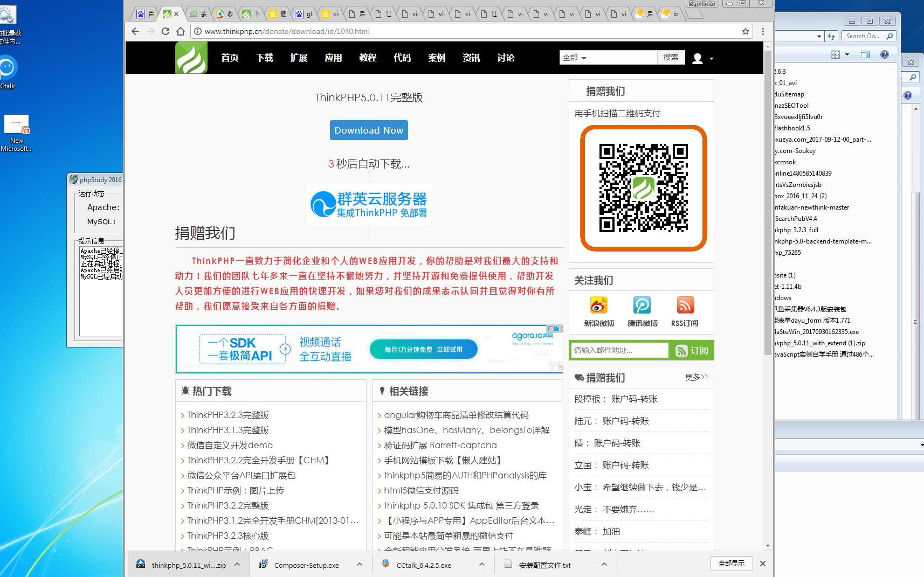Open options for thinkphp zip download

pyautogui.click(x=237, y=564)
